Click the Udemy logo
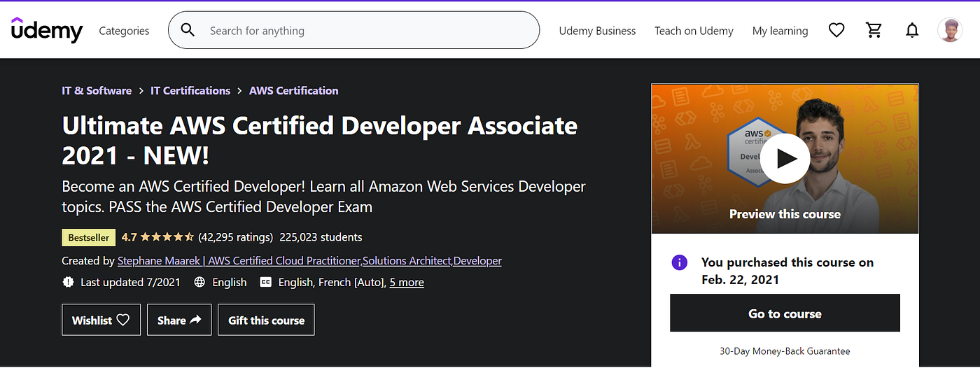This screenshot has height=368, width=980. [x=47, y=30]
